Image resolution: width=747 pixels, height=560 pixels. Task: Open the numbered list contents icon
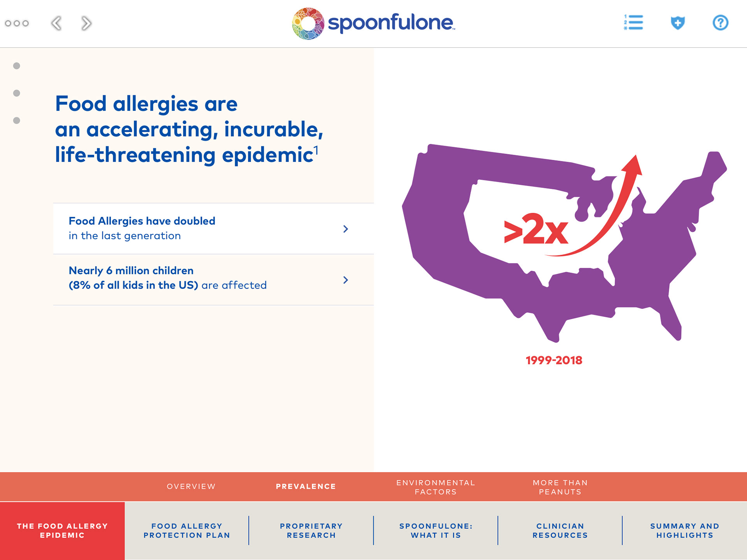coord(633,23)
